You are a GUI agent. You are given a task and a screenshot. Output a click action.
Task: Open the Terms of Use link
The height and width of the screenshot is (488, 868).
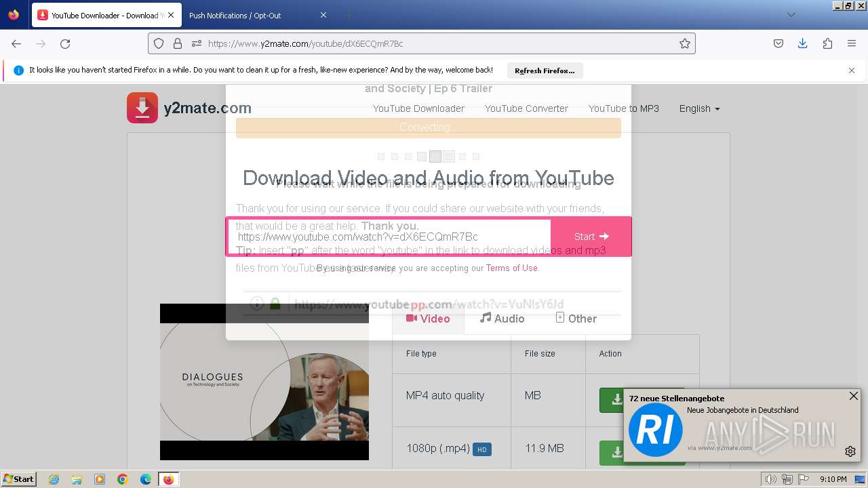512,268
